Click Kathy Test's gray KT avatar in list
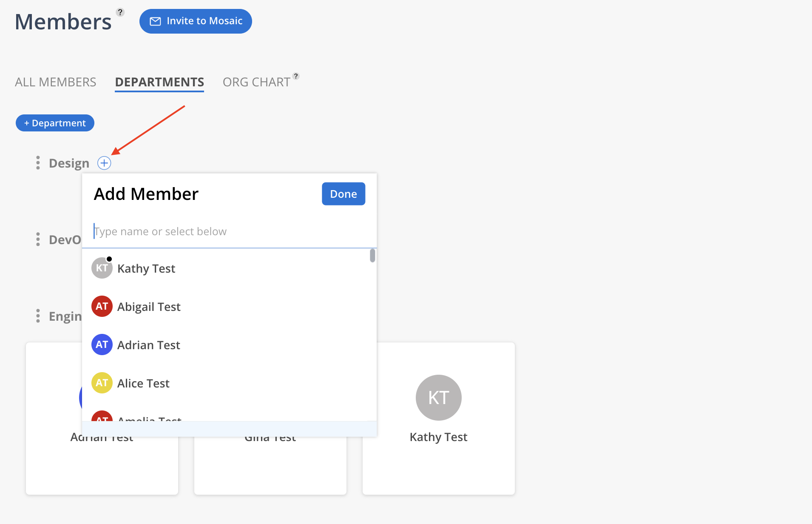 tap(102, 268)
